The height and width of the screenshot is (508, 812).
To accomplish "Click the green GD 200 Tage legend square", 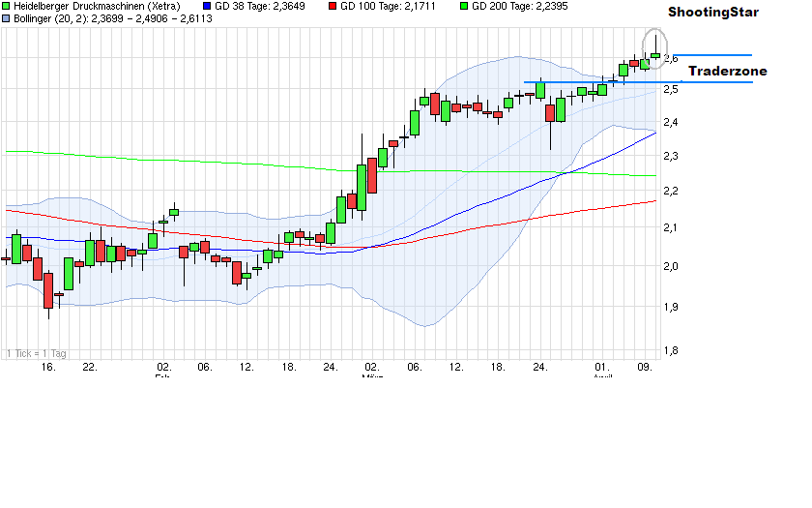I will click(463, 6).
